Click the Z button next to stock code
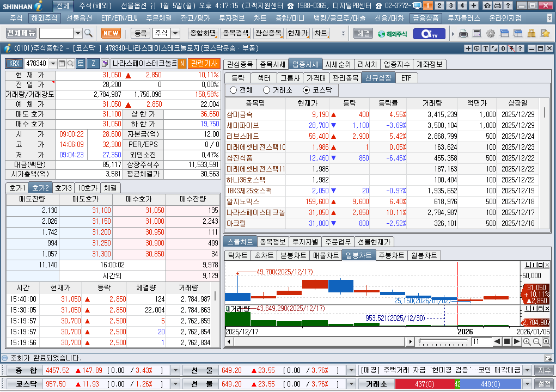Viewport: 556px width, 392px height. pyautogui.click(x=93, y=64)
